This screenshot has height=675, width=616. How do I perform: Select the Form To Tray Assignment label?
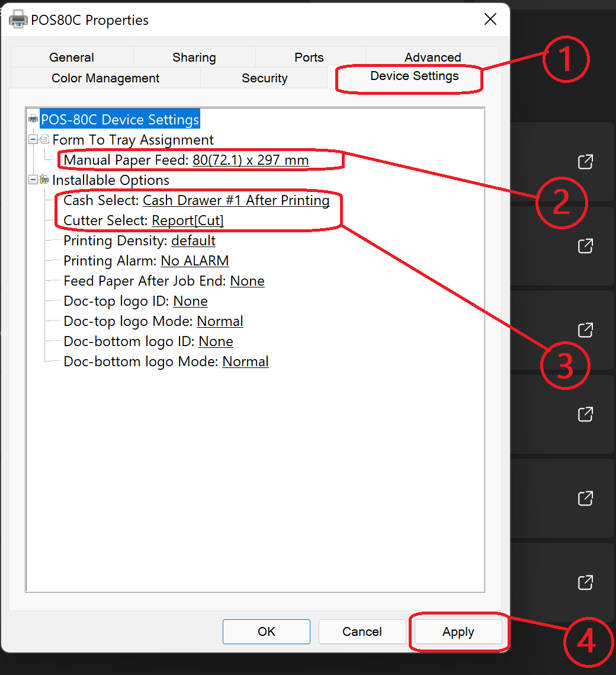tap(133, 139)
